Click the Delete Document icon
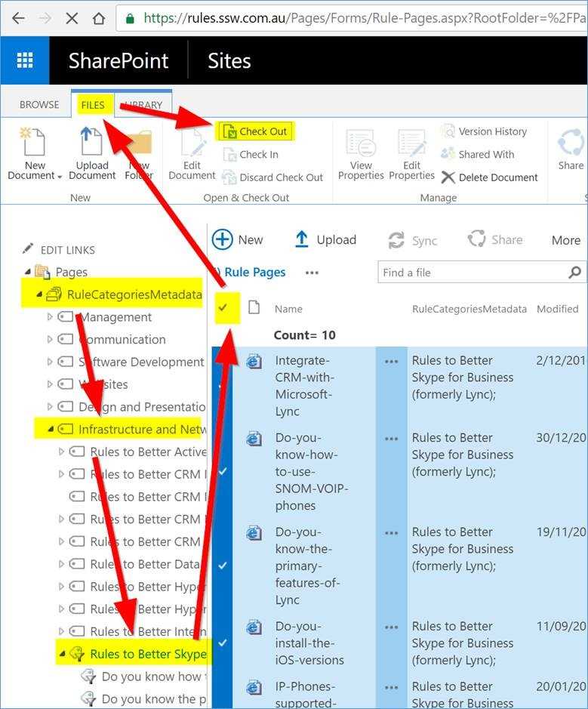The height and width of the screenshot is (709, 588). pyautogui.click(x=448, y=177)
